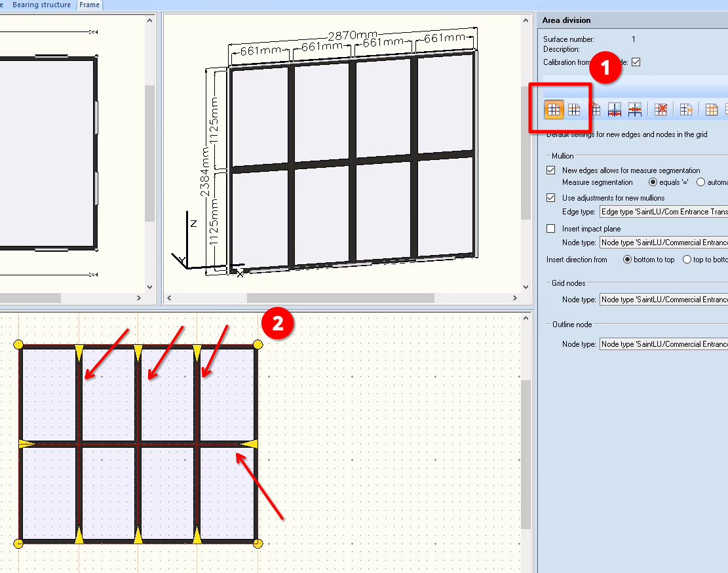
Task: Uncheck 'New edges allows for measure segmentation'
Action: (551, 170)
